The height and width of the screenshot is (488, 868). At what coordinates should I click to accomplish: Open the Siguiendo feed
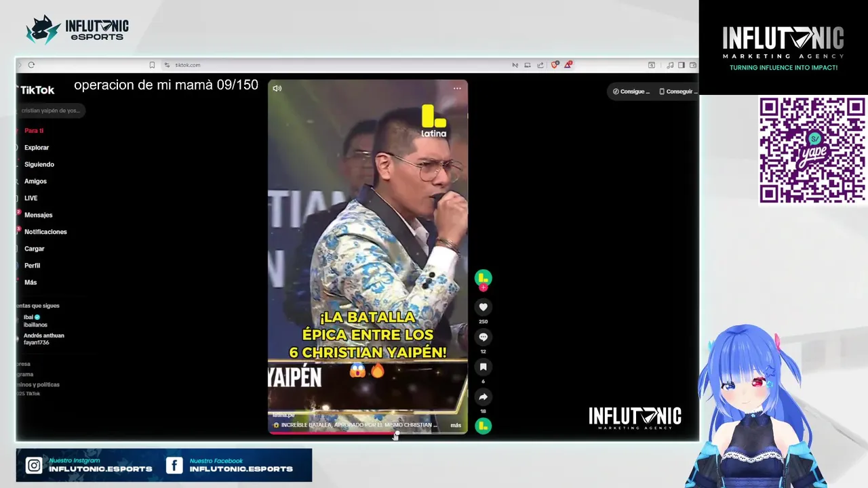tap(39, 165)
